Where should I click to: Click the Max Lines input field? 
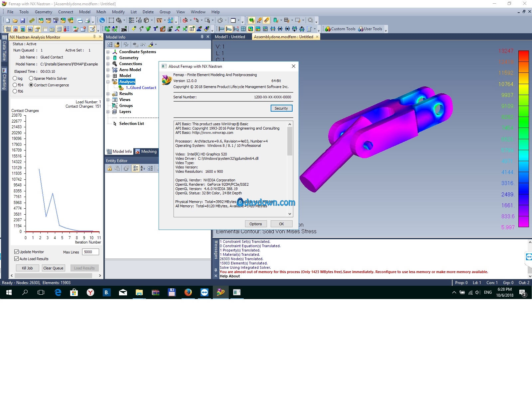click(x=90, y=252)
